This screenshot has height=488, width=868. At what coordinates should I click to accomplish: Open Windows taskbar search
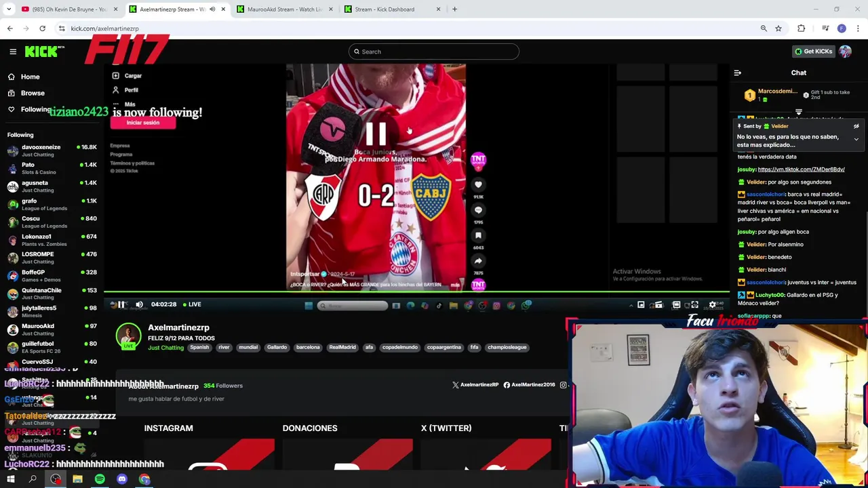(x=33, y=480)
